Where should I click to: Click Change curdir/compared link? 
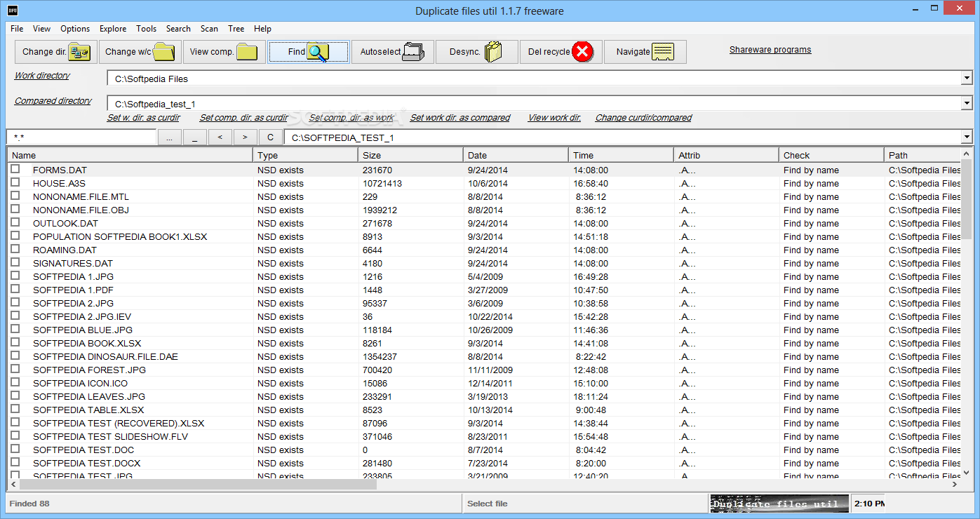coord(643,118)
